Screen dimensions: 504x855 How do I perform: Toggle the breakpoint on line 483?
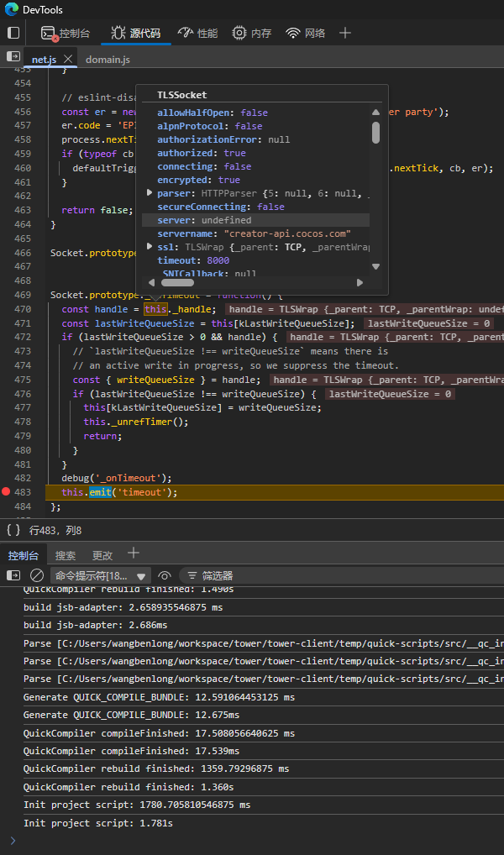8,492
